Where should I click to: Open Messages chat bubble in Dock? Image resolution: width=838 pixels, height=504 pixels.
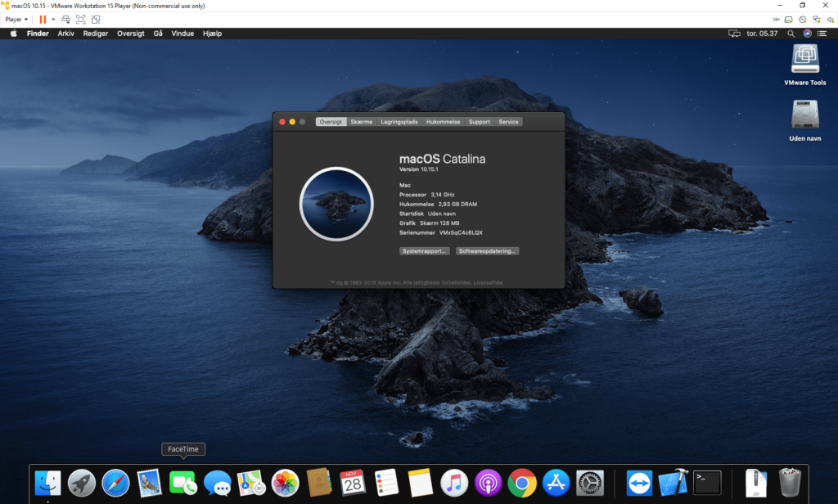pyautogui.click(x=217, y=483)
